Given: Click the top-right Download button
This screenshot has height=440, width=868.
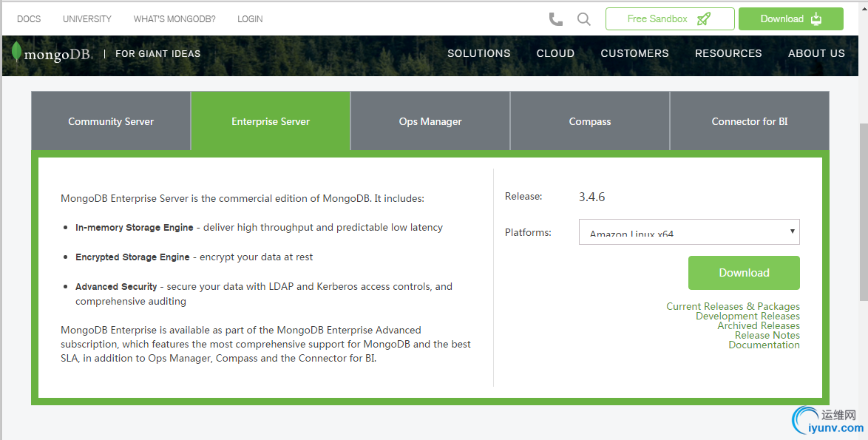Looking at the screenshot, I should point(791,18).
